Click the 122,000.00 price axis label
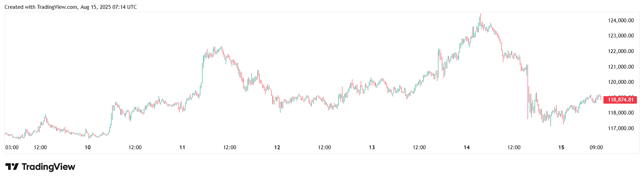This screenshot has height=180, width=644. (x=621, y=51)
